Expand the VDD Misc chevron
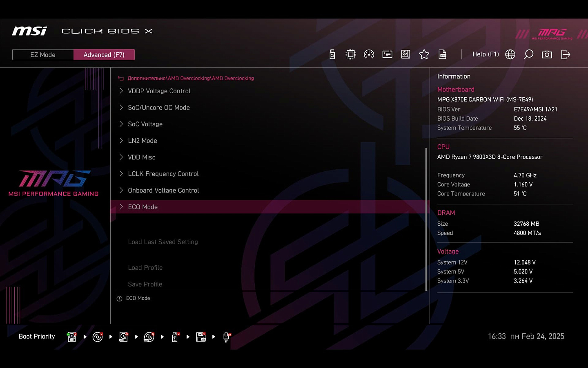The width and height of the screenshot is (588, 368). (x=121, y=157)
